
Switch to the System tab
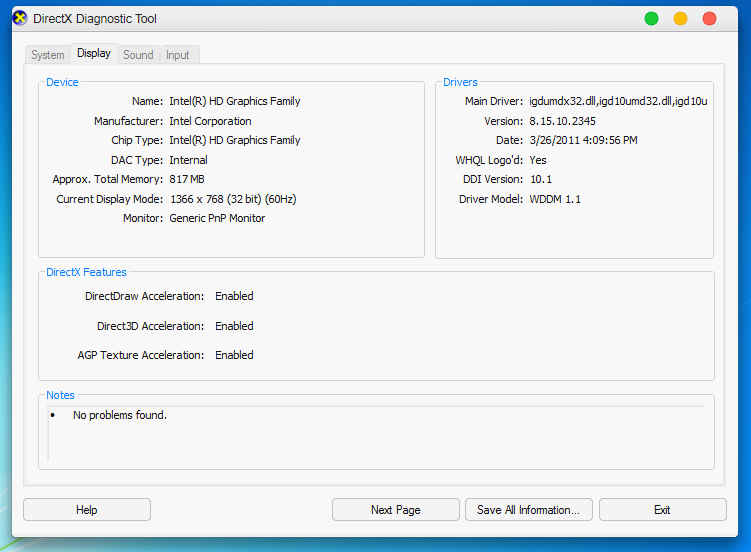click(48, 55)
